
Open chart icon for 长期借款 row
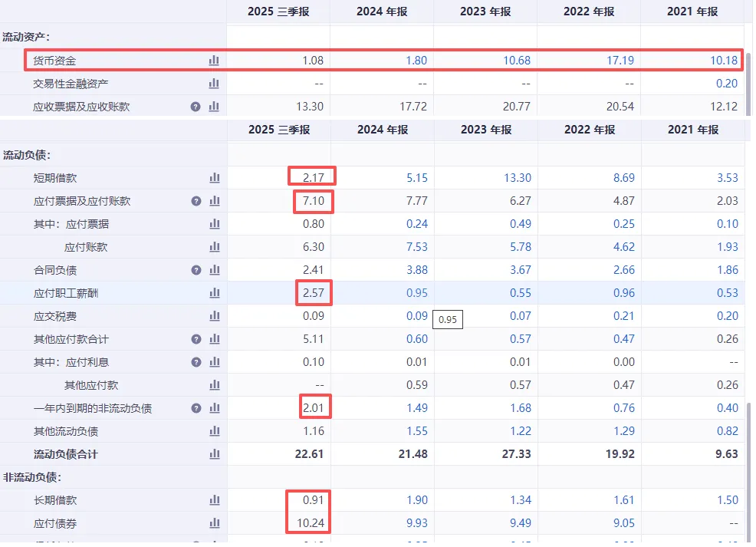pos(215,500)
